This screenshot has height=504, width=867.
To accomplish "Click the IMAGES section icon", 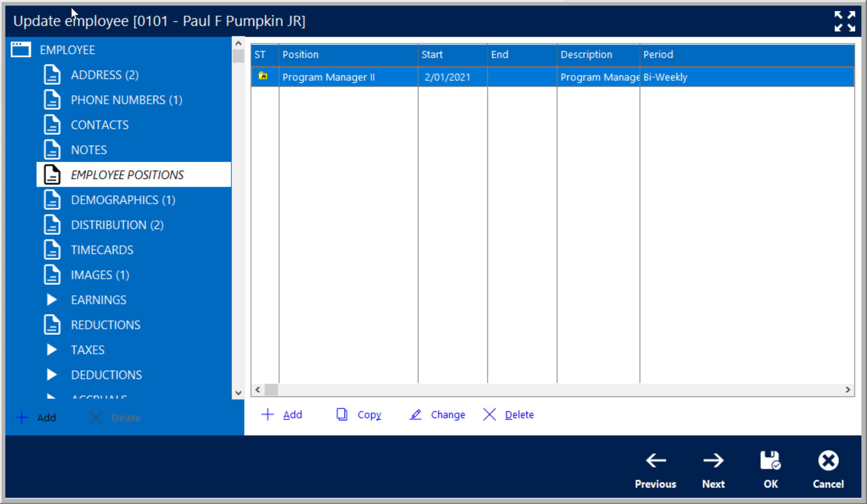I will pos(52,274).
